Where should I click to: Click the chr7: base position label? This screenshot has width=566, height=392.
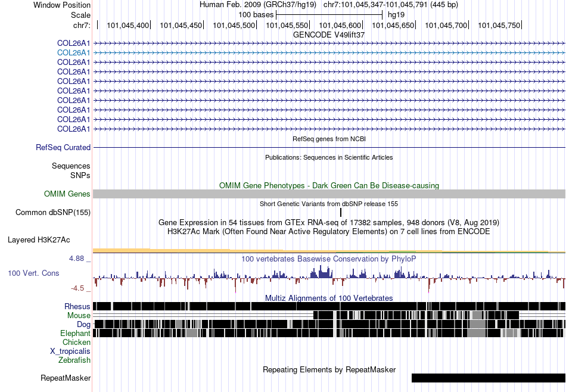(82, 25)
